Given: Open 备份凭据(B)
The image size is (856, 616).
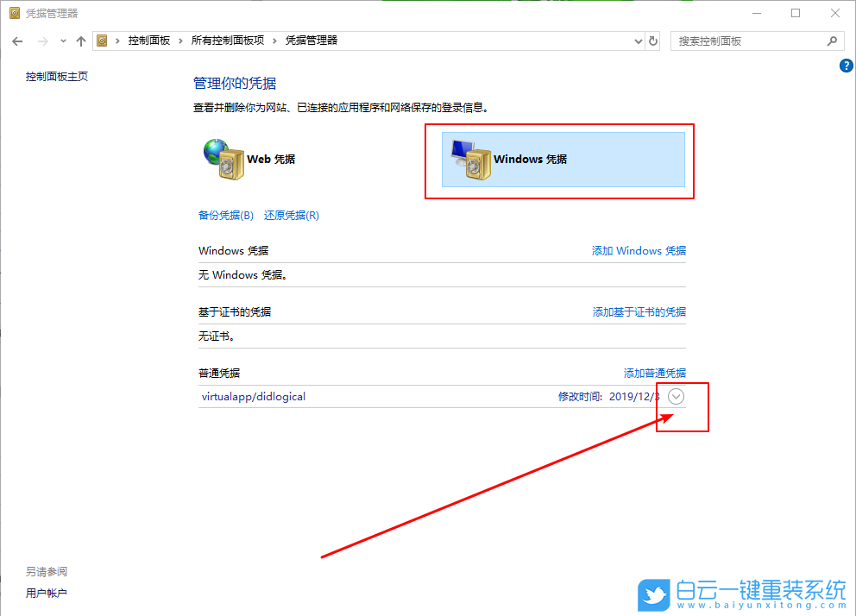Looking at the screenshot, I should (225, 215).
